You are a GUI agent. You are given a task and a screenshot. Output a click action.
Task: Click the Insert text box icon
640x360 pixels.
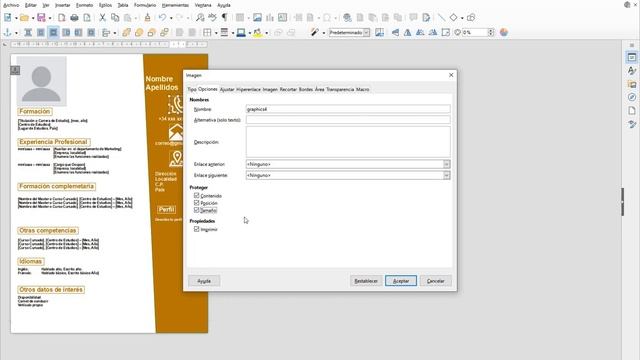(x=282, y=18)
